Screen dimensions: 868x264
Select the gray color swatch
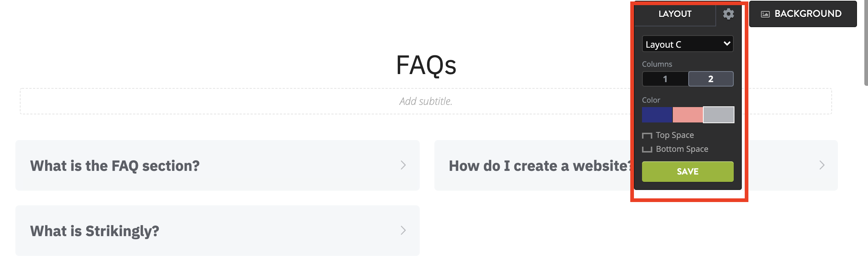[x=718, y=115]
